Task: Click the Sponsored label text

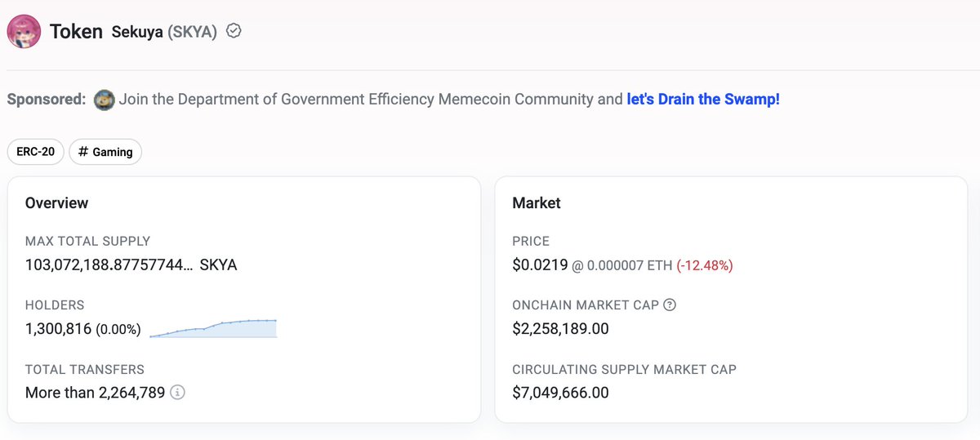Action: (x=47, y=100)
